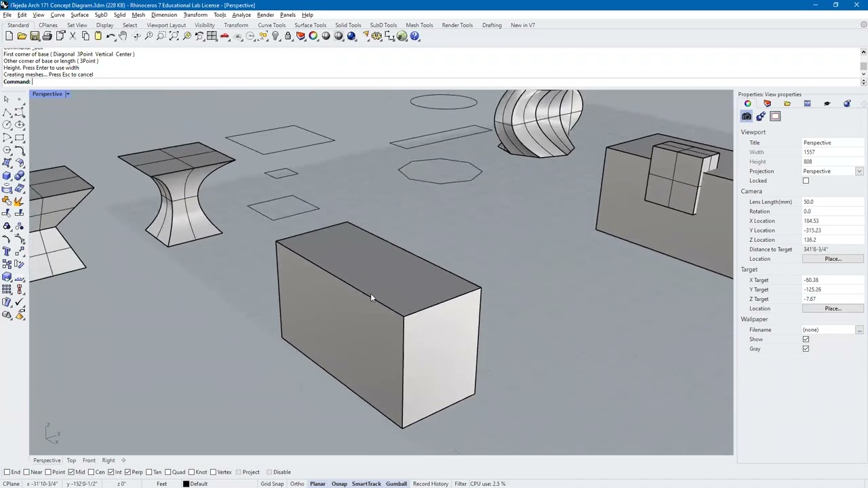Viewport: 868px width, 488px height.
Task: Click the New file icon in the toolbar
Action: coord(9,36)
